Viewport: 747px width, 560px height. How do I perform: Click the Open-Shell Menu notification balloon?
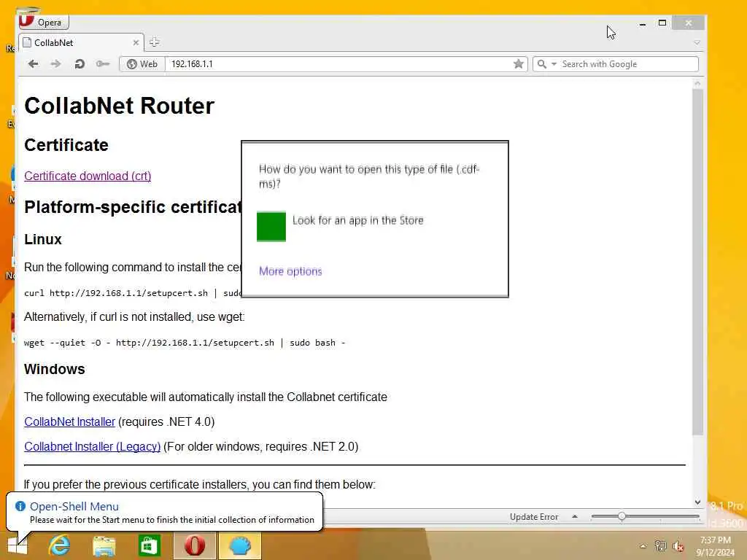point(164,513)
